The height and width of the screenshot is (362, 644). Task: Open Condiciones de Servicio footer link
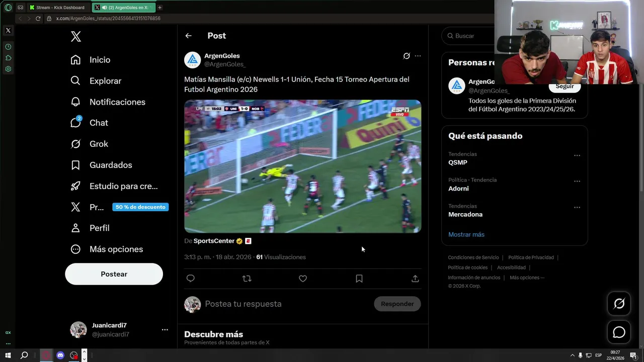coord(473,257)
